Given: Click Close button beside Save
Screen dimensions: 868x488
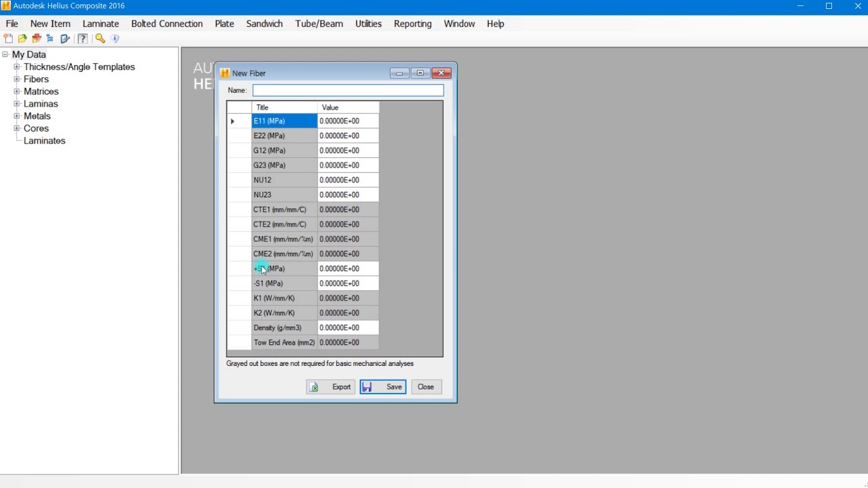Looking at the screenshot, I should (426, 387).
